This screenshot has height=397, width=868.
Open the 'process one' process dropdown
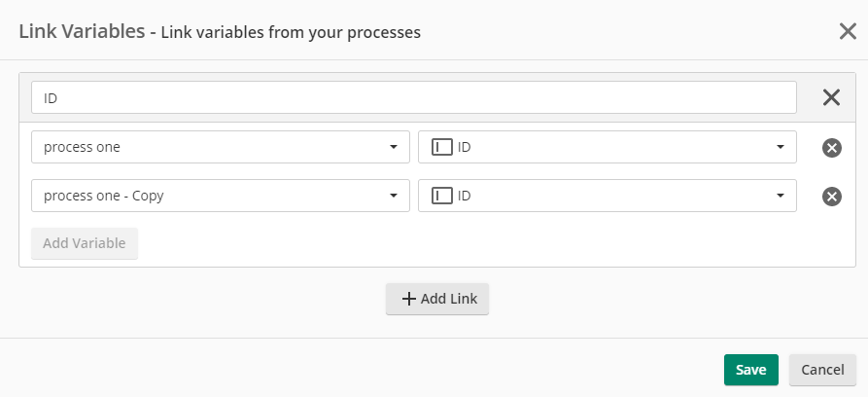coord(221,147)
